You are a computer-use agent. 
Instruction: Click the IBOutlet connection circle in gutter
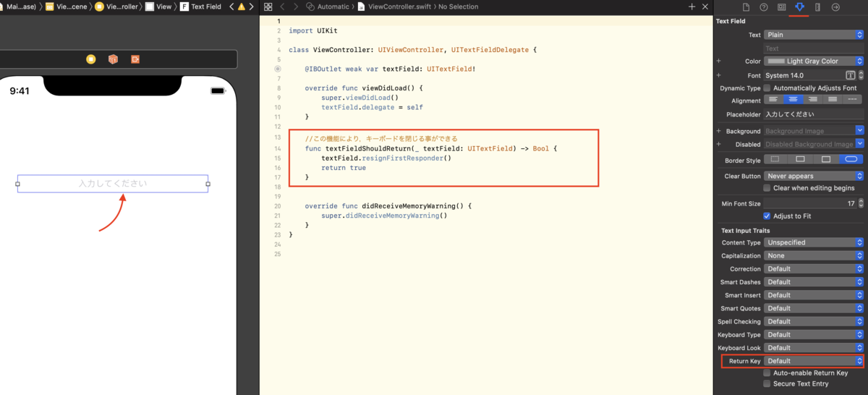tap(278, 69)
